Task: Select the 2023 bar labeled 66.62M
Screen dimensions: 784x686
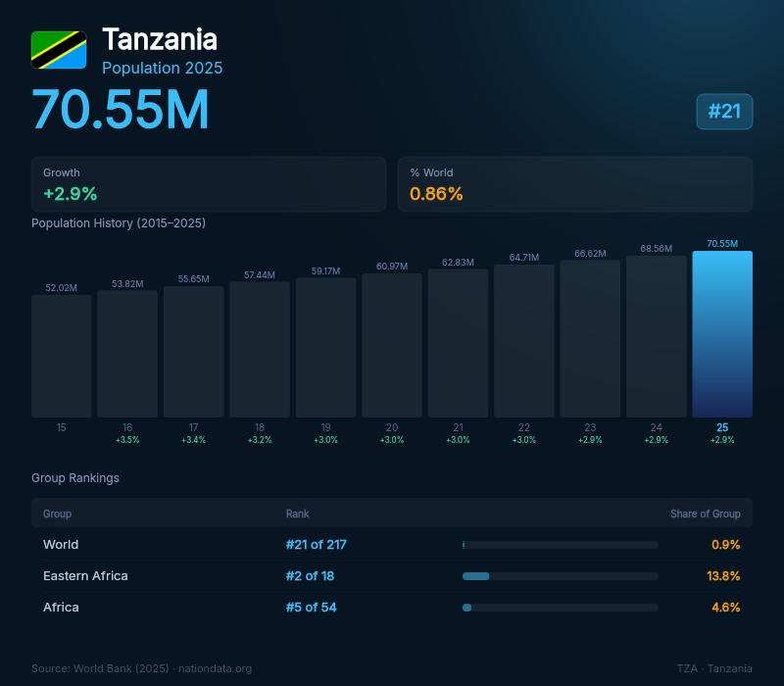Action: (x=590, y=338)
